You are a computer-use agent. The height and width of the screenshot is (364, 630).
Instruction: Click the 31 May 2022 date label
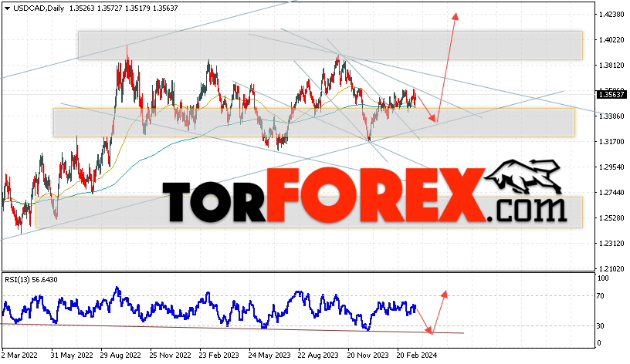pos(72,356)
